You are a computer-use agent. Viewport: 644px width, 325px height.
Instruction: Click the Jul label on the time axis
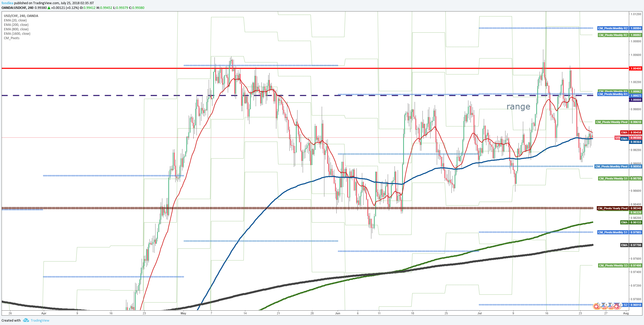(x=479, y=313)
